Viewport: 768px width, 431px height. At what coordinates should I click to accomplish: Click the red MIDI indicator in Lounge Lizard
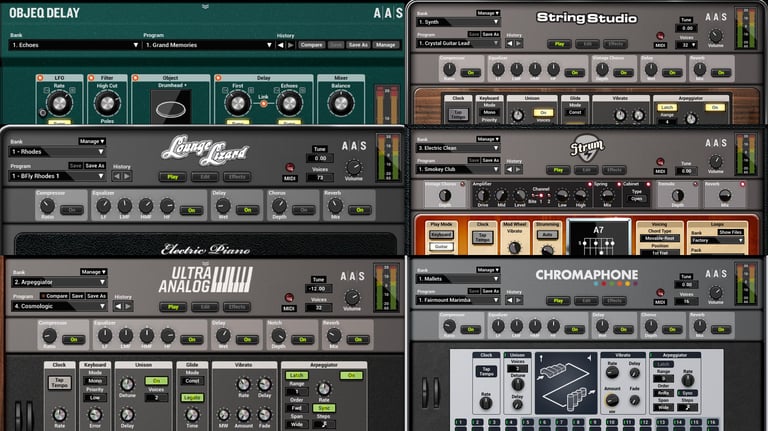tap(289, 168)
